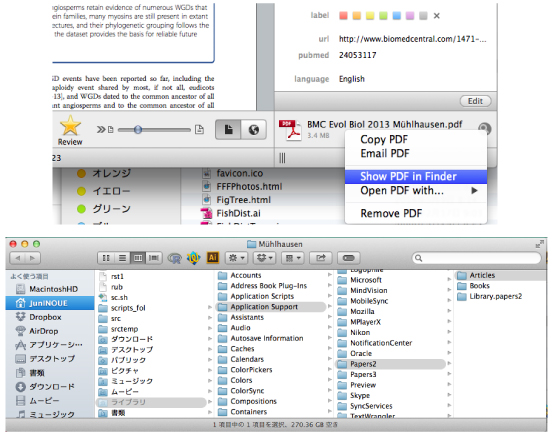The image size is (553, 436).
Task: Open the Dropbox dropdown in Finder toolbar
Action: tap(265, 258)
